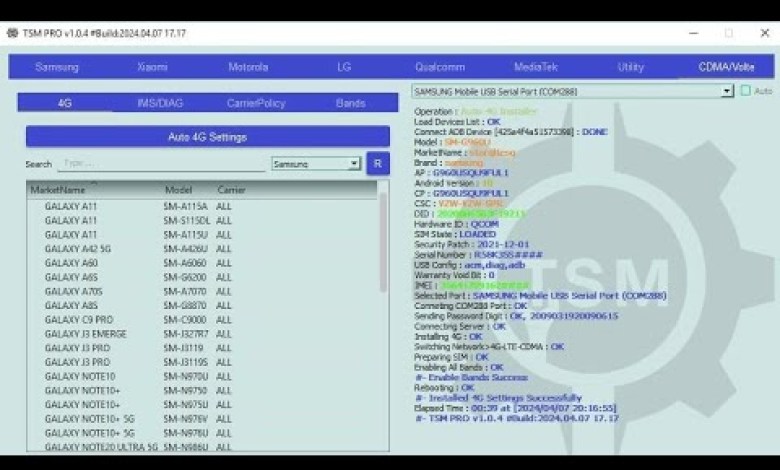
Task: Click the TSM PRO app icon in title bar
Action: (x=12, y=33)
